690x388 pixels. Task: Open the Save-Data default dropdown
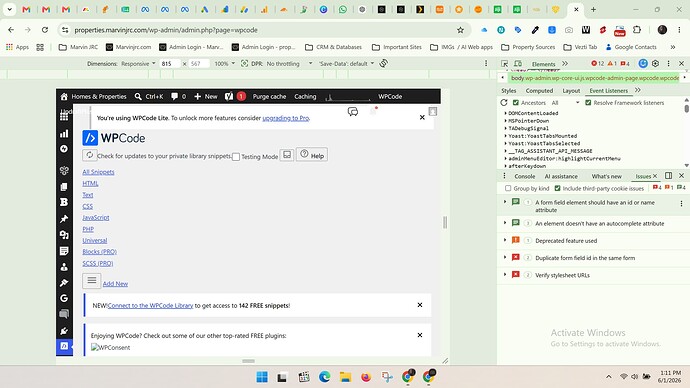tap(347, 64)
